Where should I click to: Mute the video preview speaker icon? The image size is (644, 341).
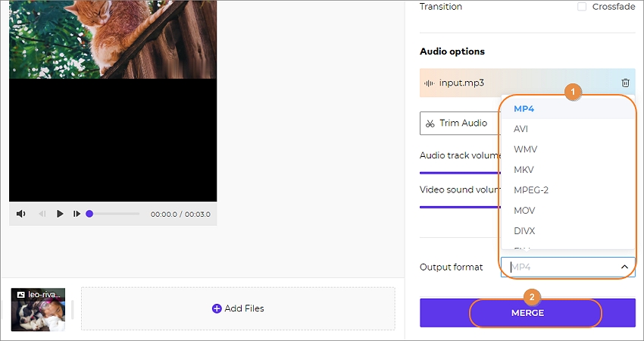(20, 214)
